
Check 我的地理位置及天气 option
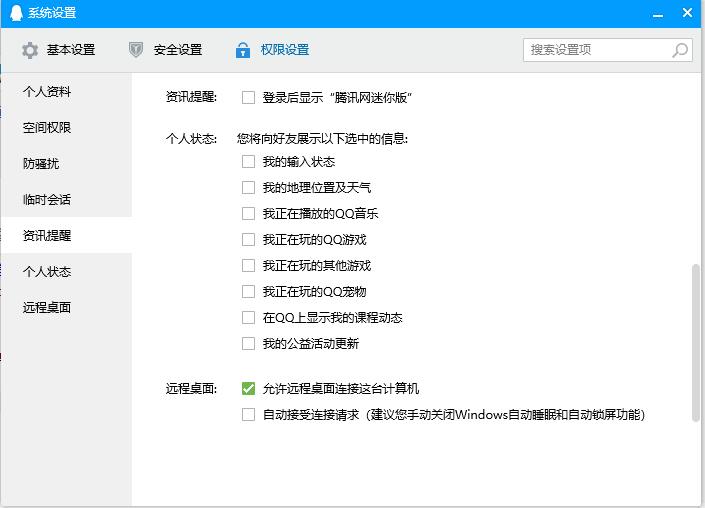point(249,188)
